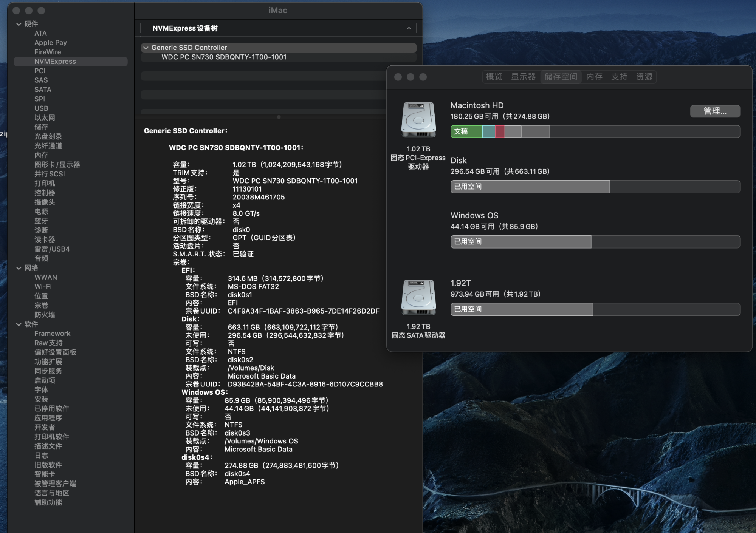Open the 内存 tab
The height and width of the screenshot is (533, 756).
(x=594, y=77)
